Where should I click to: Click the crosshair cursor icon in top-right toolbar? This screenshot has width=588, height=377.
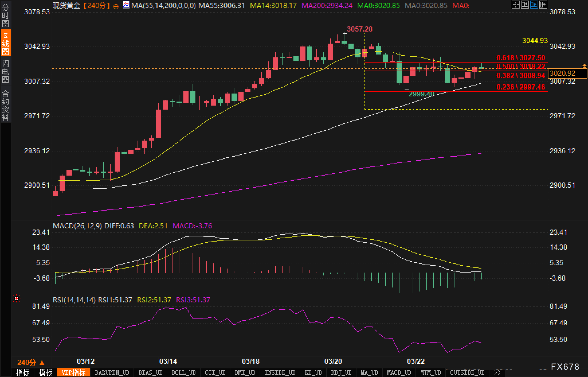pos(516,5)
